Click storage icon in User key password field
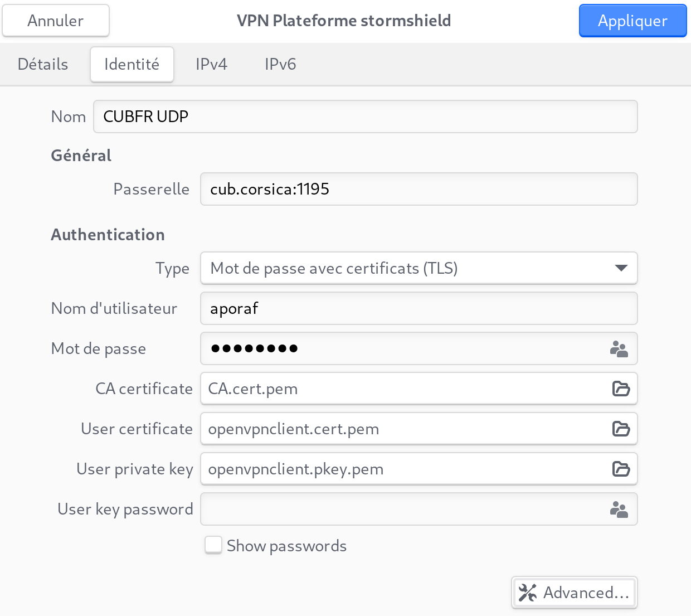This screenshot has width=691, height=616. click(x=619, y=510)
